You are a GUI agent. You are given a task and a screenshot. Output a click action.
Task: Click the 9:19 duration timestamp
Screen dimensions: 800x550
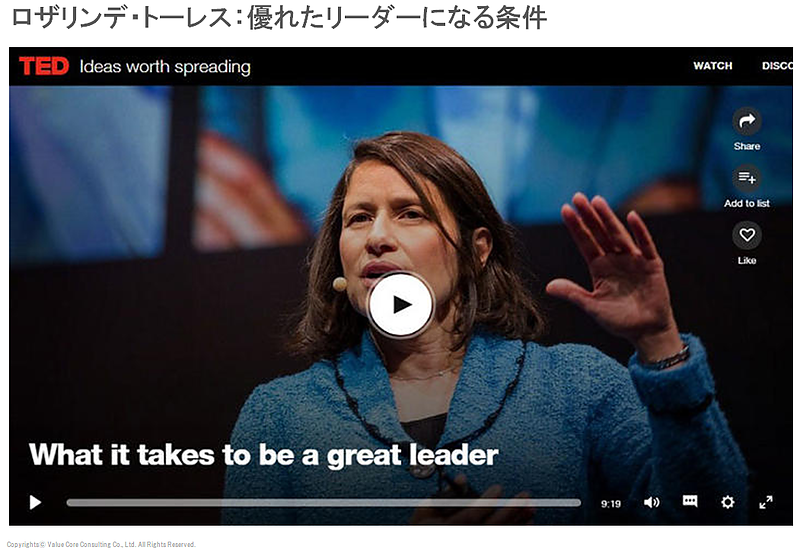[611, 504]
